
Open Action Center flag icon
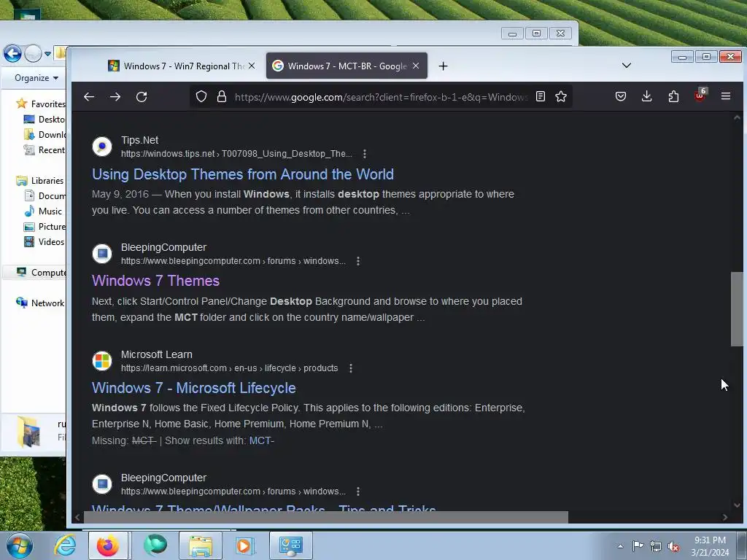[x=638, y=546]
